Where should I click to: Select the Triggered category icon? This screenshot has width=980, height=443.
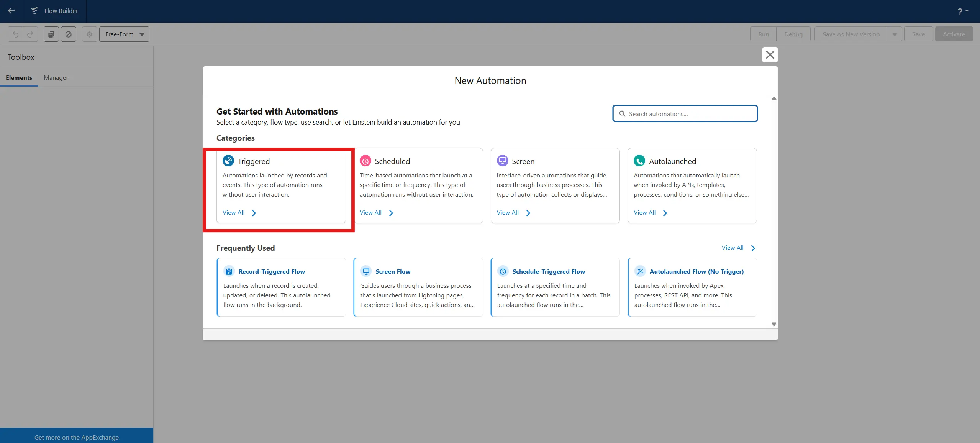pyautogui.click(x=228, y=161)
